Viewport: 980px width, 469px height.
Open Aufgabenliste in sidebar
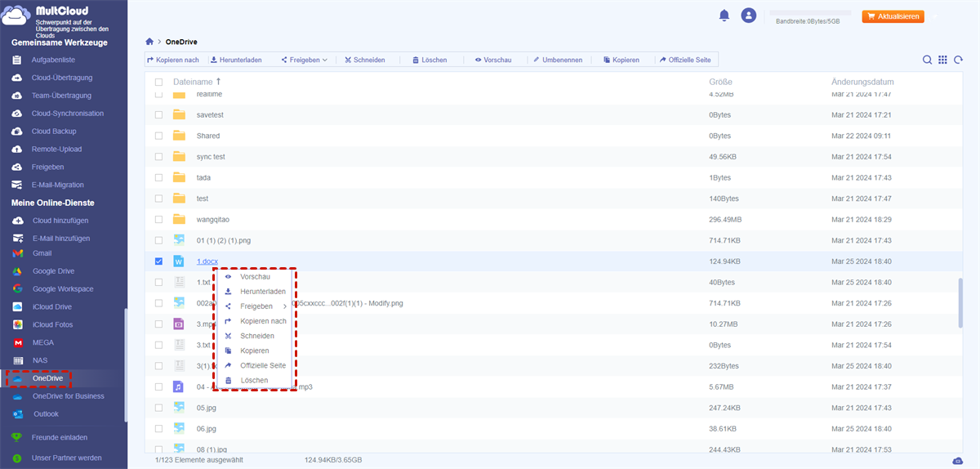coord(53,60)
